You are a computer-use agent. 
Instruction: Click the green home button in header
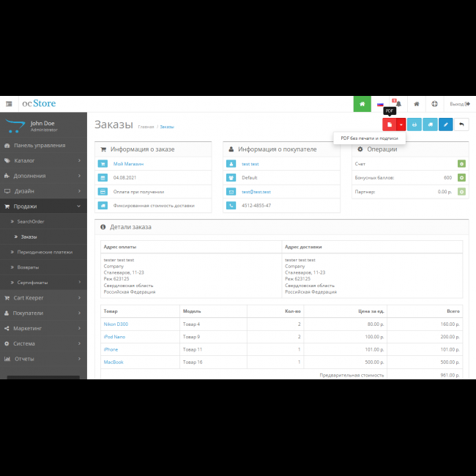(362, 104)
